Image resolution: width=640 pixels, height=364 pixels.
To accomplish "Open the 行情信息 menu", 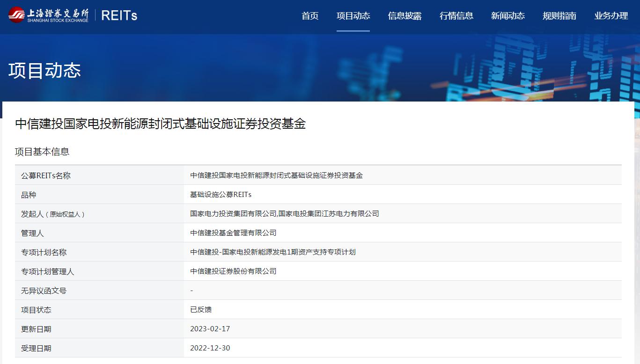I will click(456, 16).
